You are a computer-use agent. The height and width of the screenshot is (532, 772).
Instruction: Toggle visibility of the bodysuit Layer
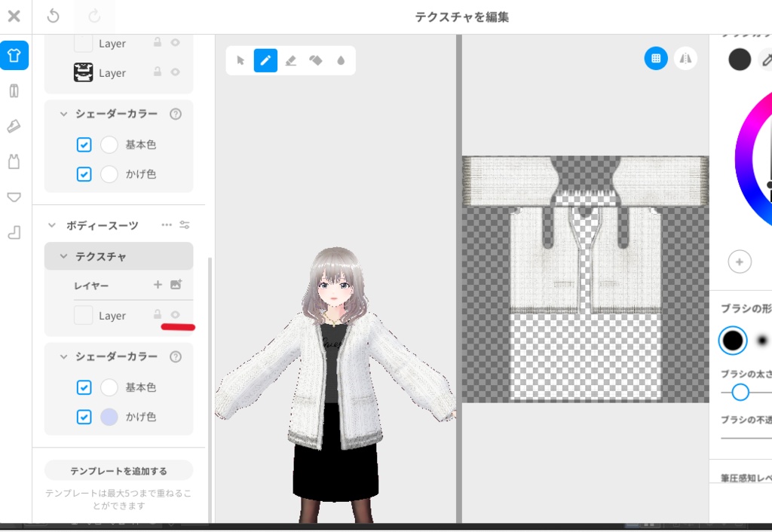tap(176, 315)
